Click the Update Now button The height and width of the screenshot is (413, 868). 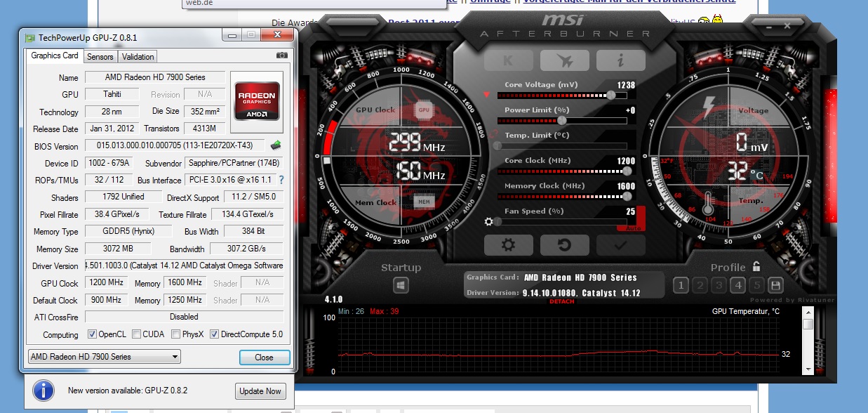pos(260,391)
